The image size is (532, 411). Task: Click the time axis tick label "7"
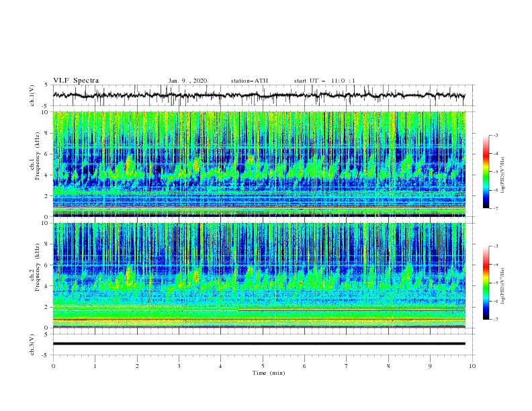(347, 366)
